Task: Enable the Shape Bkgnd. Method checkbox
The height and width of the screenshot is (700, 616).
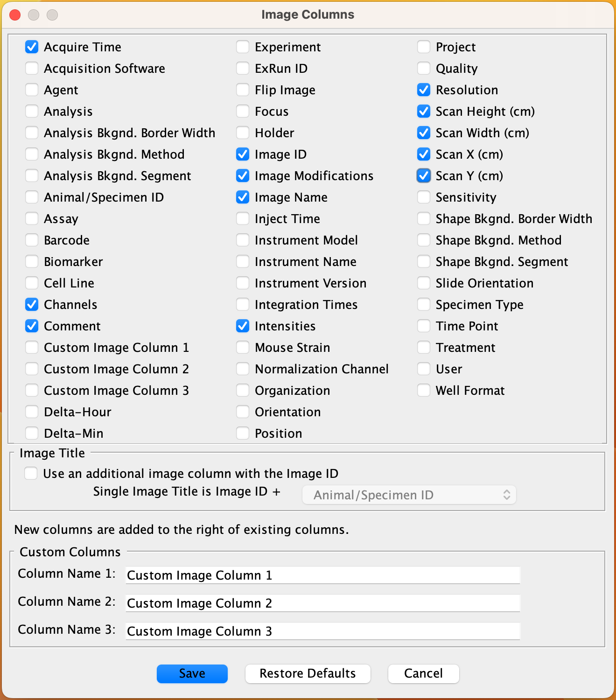Action: click(424, 240)
